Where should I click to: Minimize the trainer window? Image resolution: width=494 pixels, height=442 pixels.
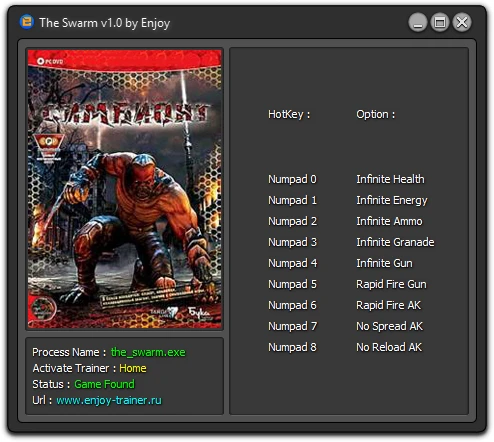(x=418, y=23)
